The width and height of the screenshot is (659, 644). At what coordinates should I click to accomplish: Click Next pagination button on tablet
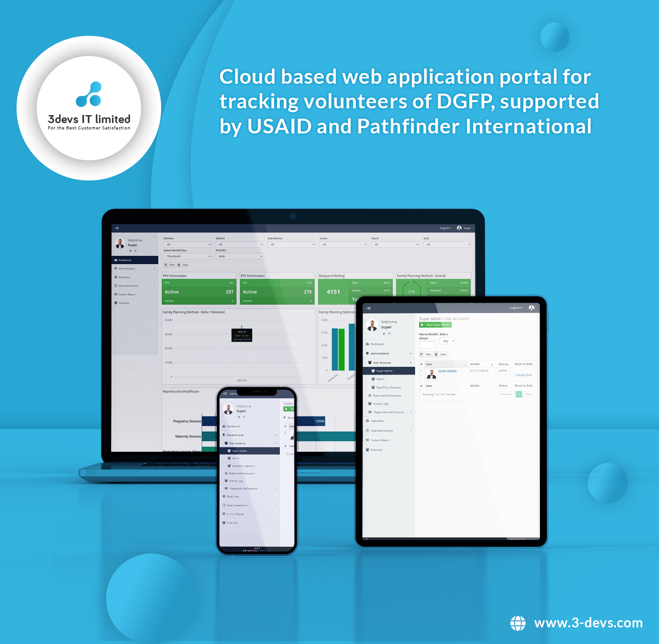tap(528, 394)
